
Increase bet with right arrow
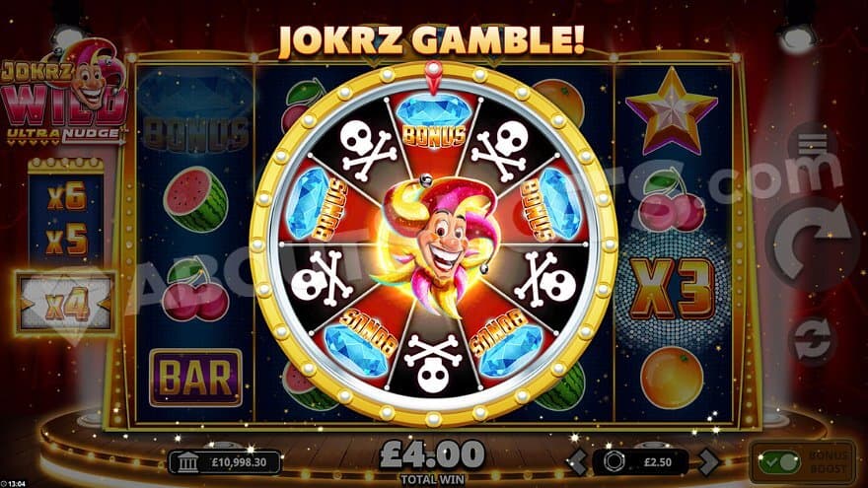[708, 461]
